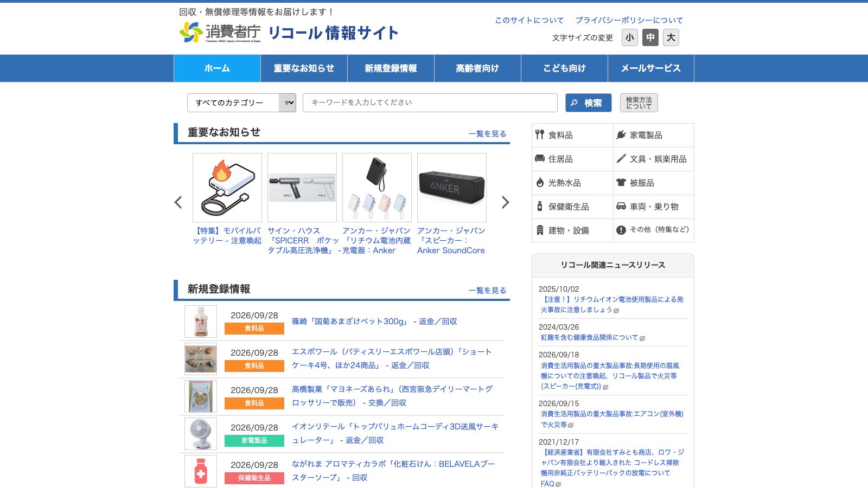Open the 検索方法について help button
The image size is (868, 488).
point(639,103)
